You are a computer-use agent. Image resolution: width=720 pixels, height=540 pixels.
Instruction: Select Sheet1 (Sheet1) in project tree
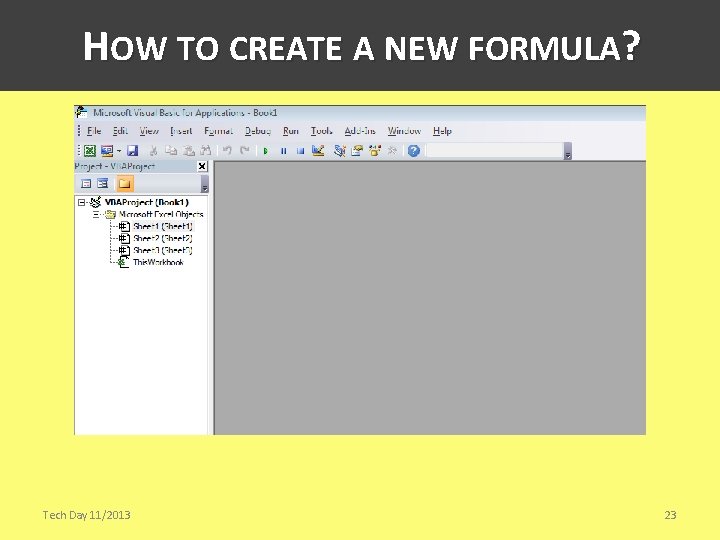163,226
